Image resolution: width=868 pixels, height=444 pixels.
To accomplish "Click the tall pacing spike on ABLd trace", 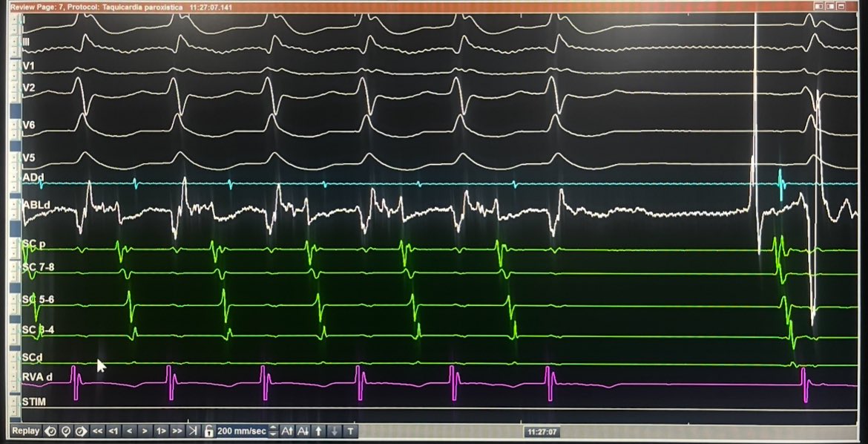I will (x=755, y=133).
